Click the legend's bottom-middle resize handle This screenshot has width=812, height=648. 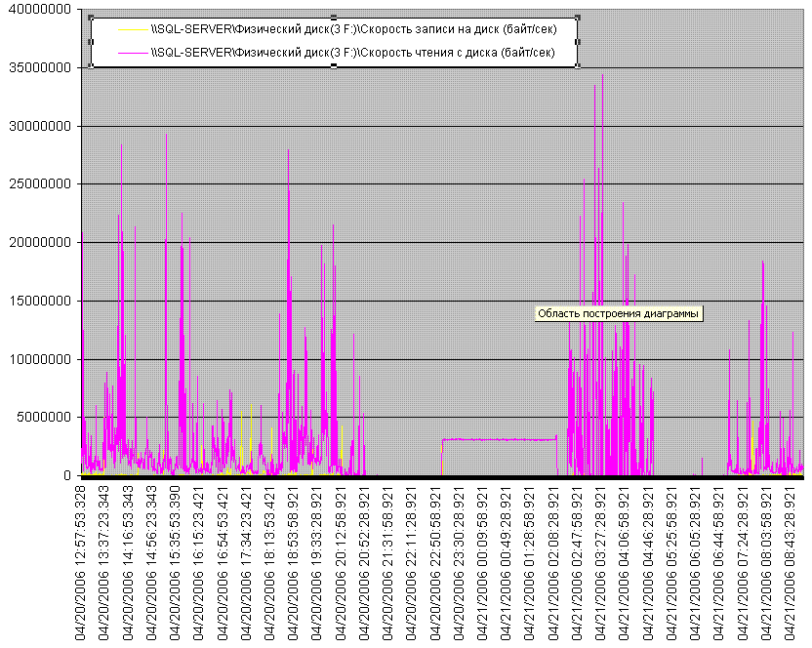click(334, 66)
